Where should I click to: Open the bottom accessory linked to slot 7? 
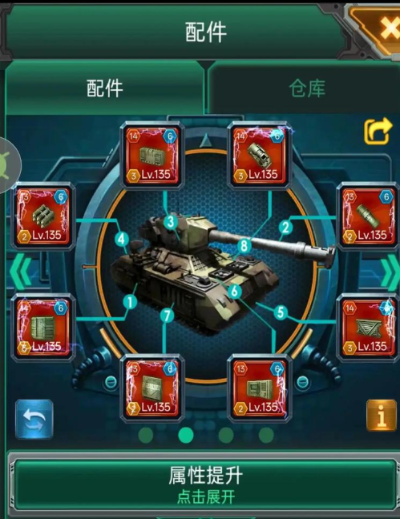click(x=151, y=388)
